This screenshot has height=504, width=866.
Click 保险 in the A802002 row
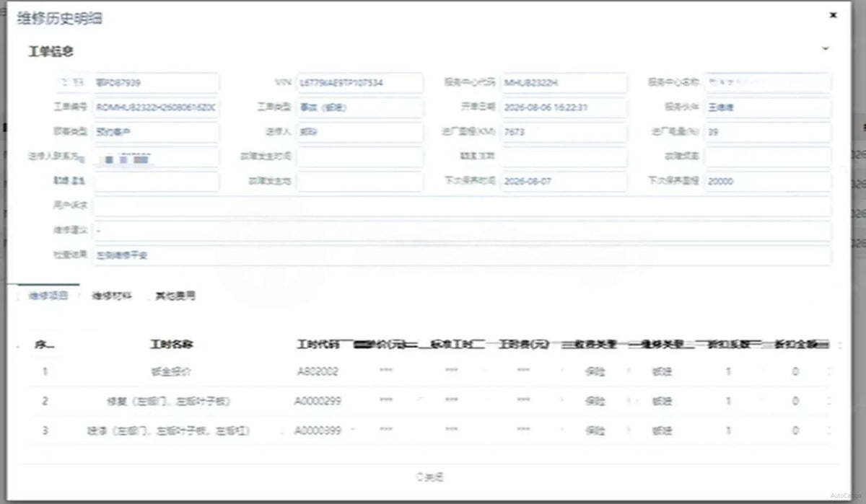coord(595,372)
